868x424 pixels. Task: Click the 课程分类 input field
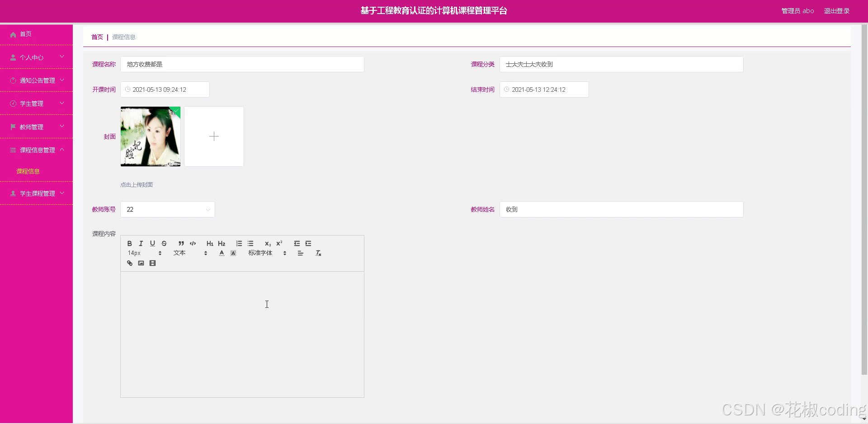[621, 64]
